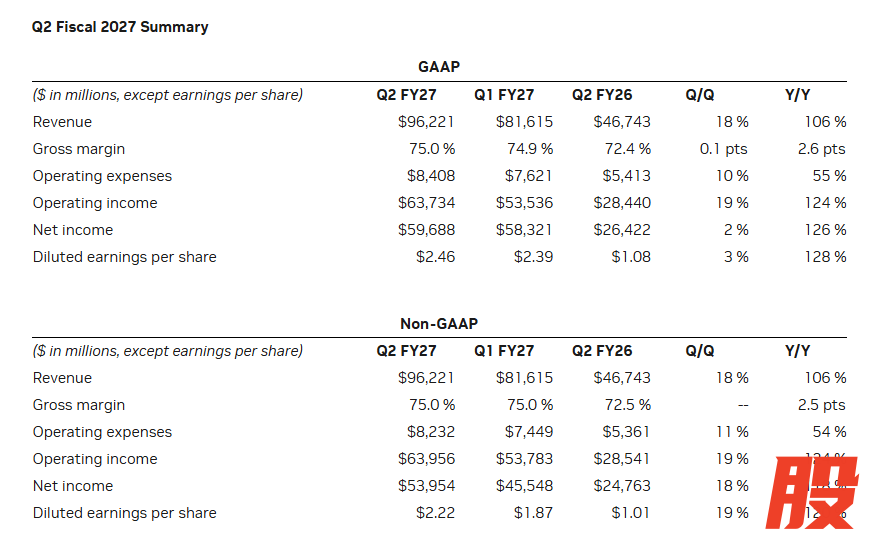Click GAAP operating income 124 % Y/Y cell
This screenshot has height=548, width=879.
coord(825,203)
